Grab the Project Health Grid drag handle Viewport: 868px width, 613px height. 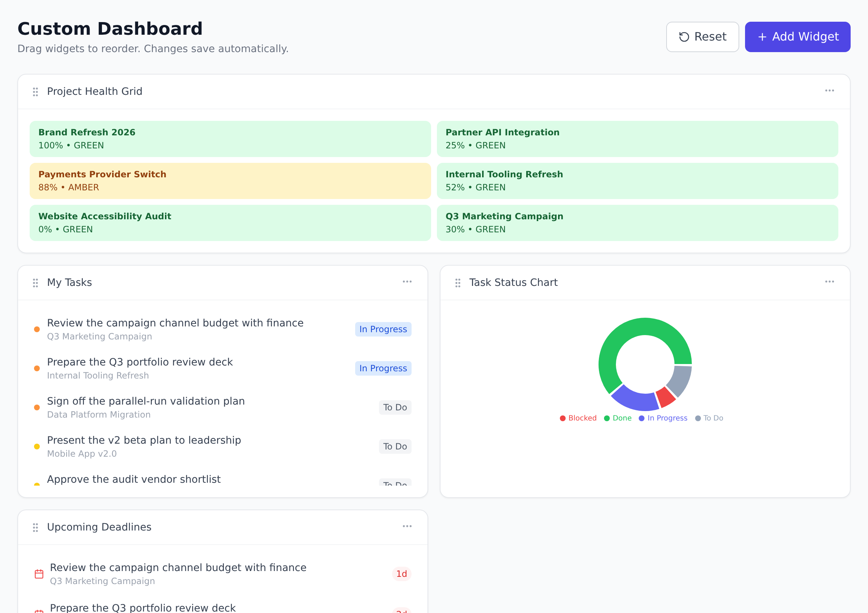coord(35,92)
